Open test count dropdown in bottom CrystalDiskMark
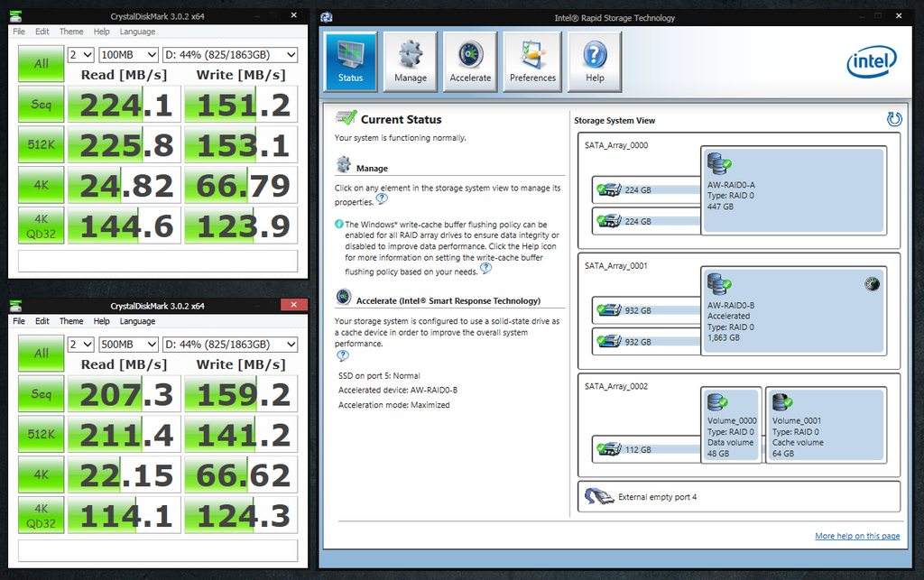Screen dimensions: 924x580 click(x=81, y=345)
